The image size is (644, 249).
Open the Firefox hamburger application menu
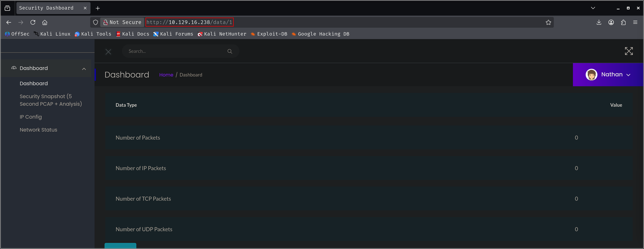tap(635, 22)
